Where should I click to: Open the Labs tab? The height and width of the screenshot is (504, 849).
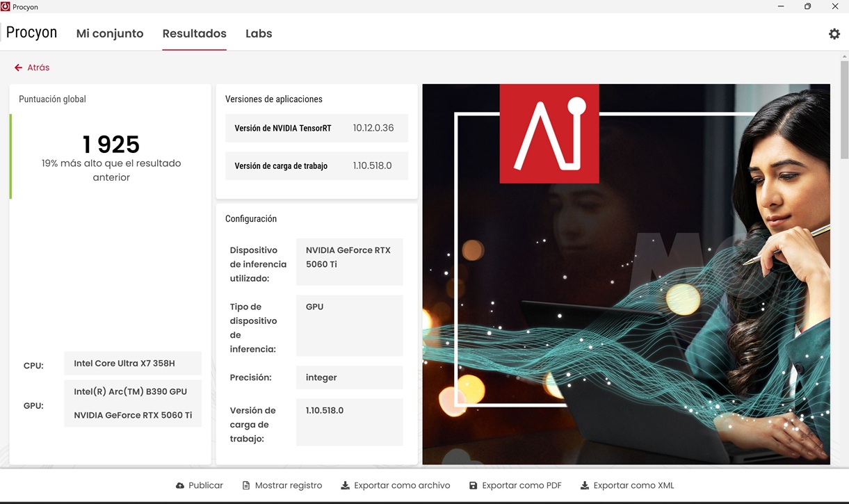tap(259, 33)
